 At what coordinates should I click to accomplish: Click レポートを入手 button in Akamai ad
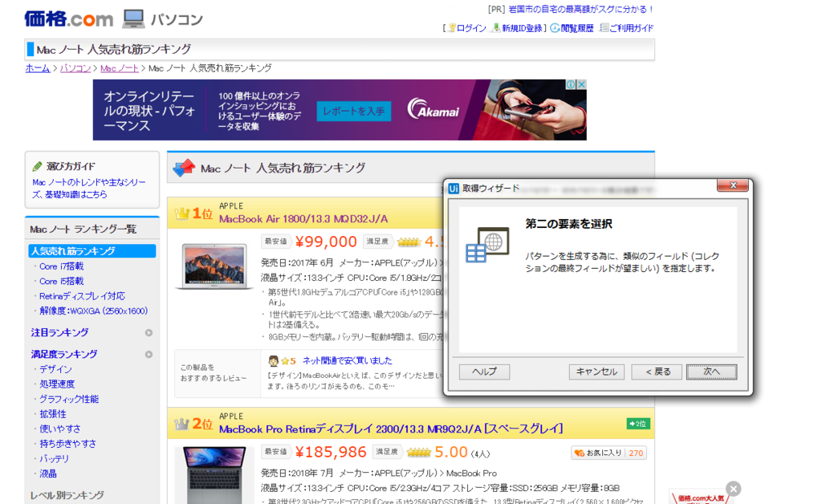354,111
